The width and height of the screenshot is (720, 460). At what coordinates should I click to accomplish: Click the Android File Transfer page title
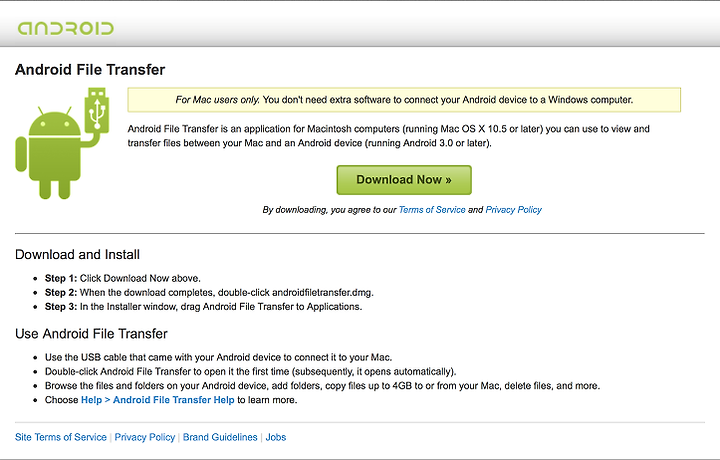tap(90, 70)
